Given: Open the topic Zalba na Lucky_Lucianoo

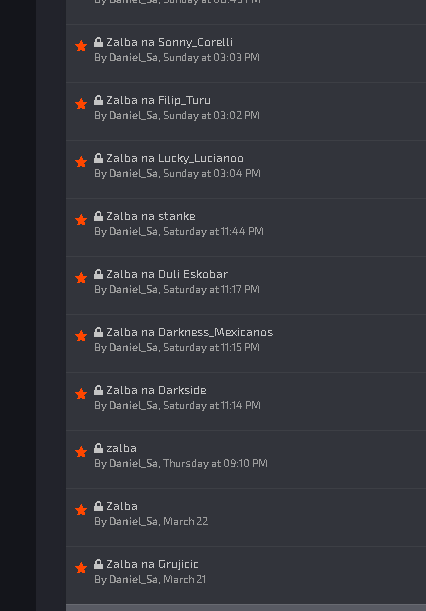Looking at the screenshot, I should click(x=175, y=158).
